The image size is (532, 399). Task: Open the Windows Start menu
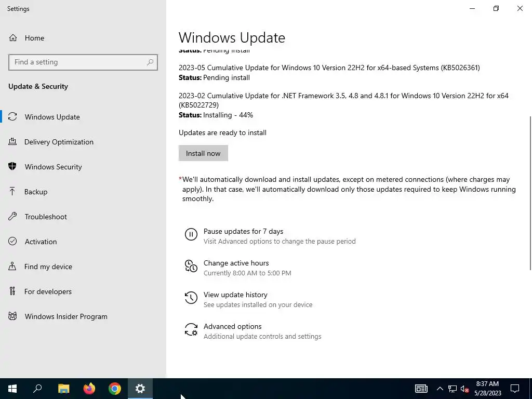(12, 389)
